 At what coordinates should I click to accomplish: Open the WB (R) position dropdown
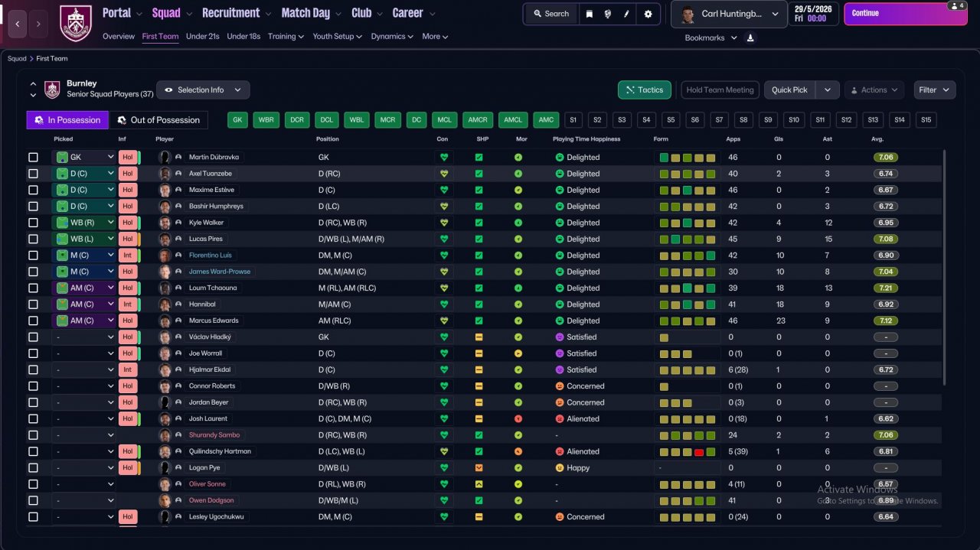(x=83, y=223)
